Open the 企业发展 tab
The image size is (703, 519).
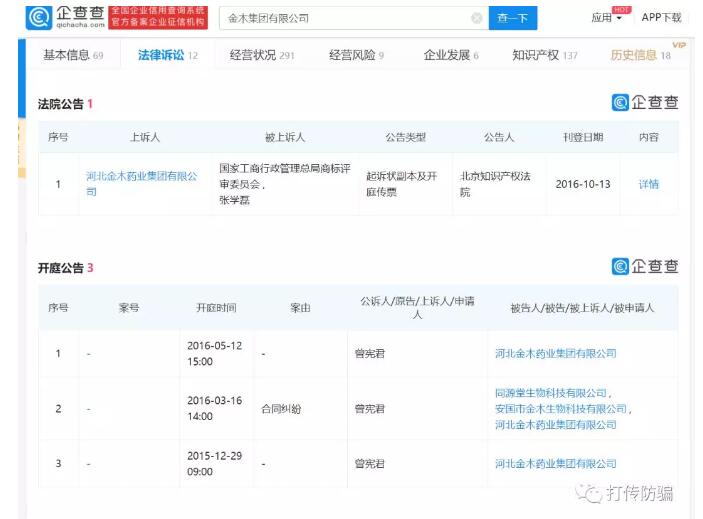click(451, 55)
